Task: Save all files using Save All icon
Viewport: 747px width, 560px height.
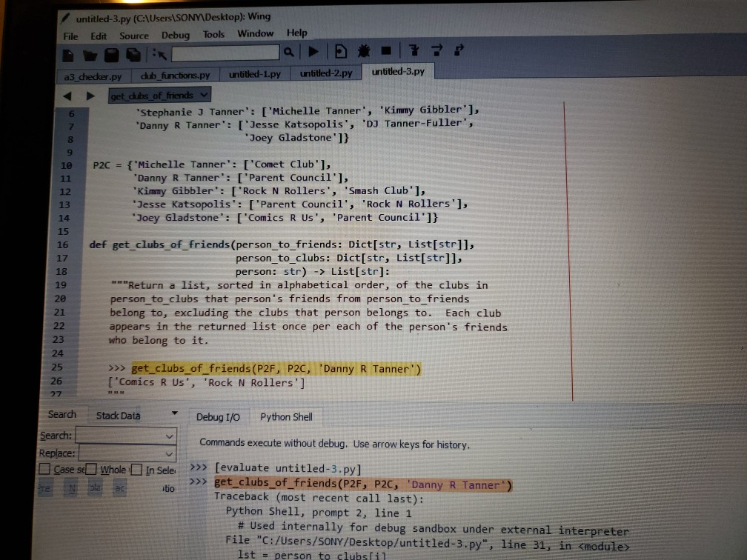Action: coord(133,53)
